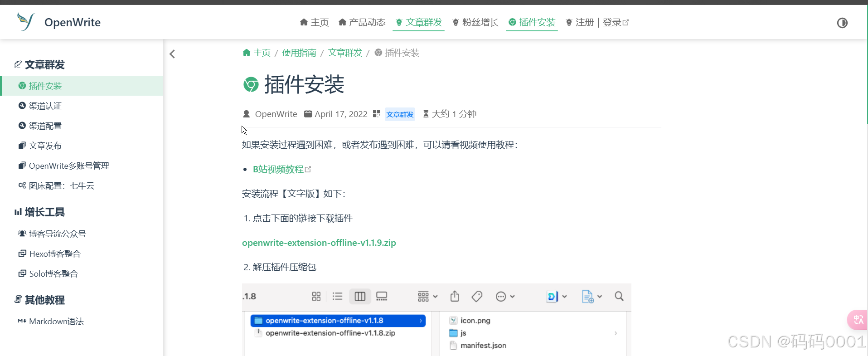Open the blue D app dropdown in the tutorial image
This screenshot has height=356, width=868.
(x=557, y=297)
